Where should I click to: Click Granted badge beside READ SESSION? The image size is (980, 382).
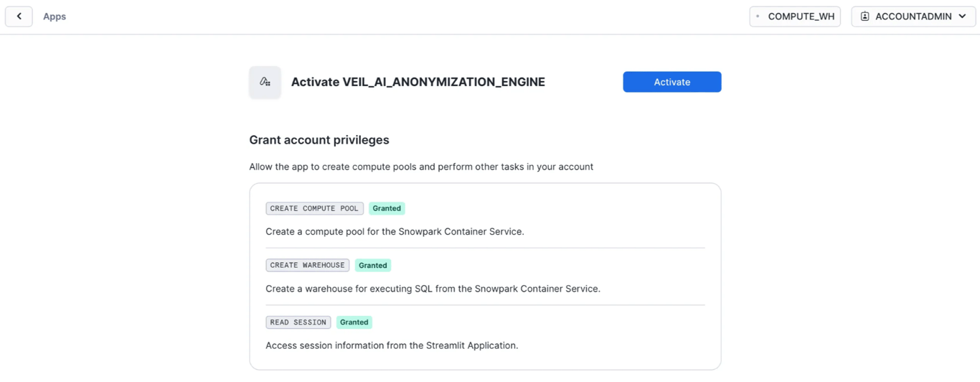[354, 322]
